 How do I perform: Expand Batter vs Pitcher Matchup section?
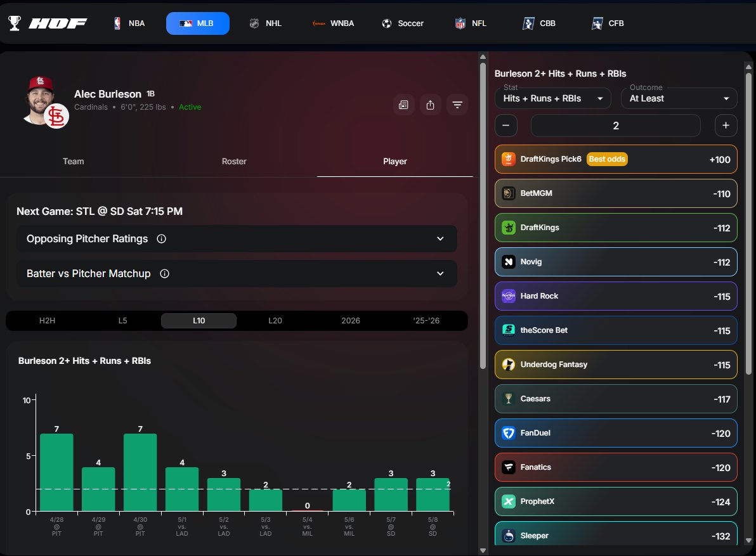click(237, 274)
